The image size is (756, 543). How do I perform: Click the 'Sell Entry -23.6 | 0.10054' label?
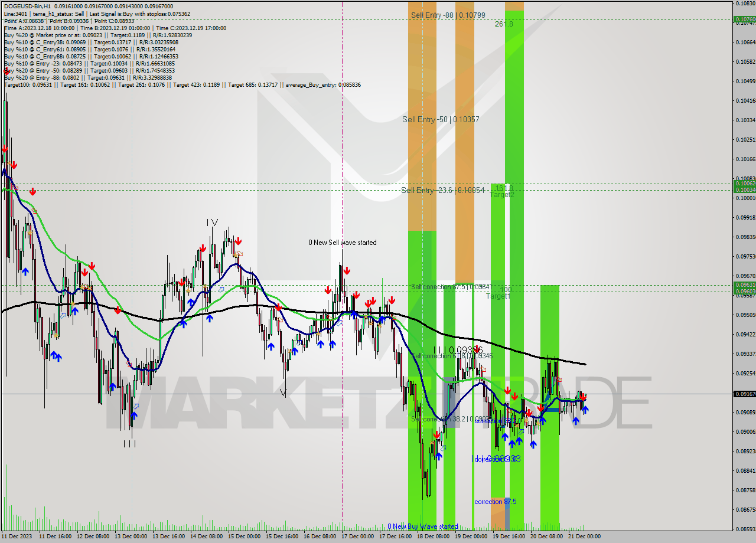pos(442,190)
